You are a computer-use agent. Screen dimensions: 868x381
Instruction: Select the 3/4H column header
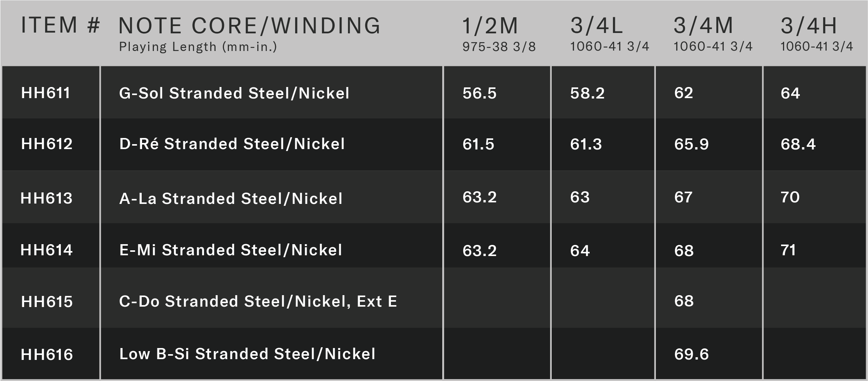pyautogui.click(x=809, y=26)
